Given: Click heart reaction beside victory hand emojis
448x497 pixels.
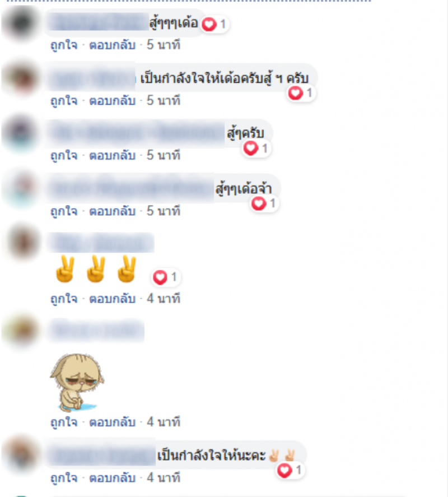Looking at the screenshot, I should [x=166, y=277].
